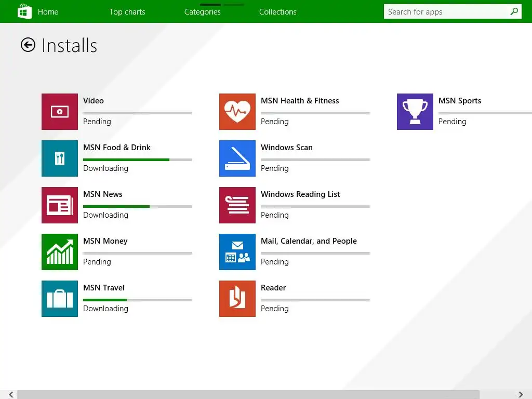Click Pending status under MSN Health & Fitness

275,122
